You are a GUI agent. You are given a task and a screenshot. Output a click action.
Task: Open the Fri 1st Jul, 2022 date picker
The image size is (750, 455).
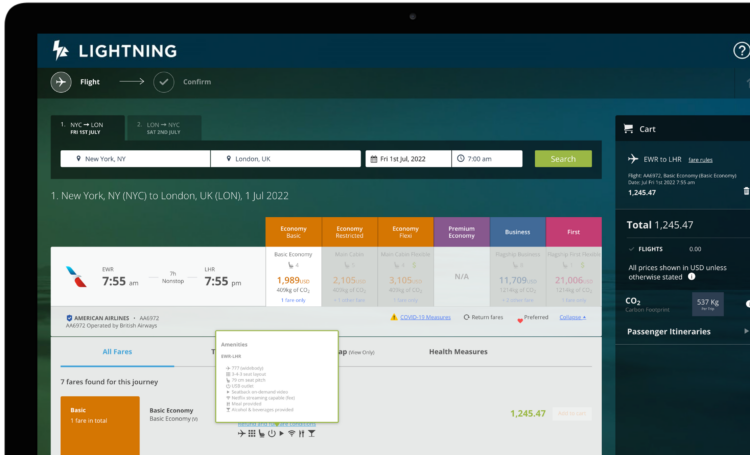tap(408, 159)
